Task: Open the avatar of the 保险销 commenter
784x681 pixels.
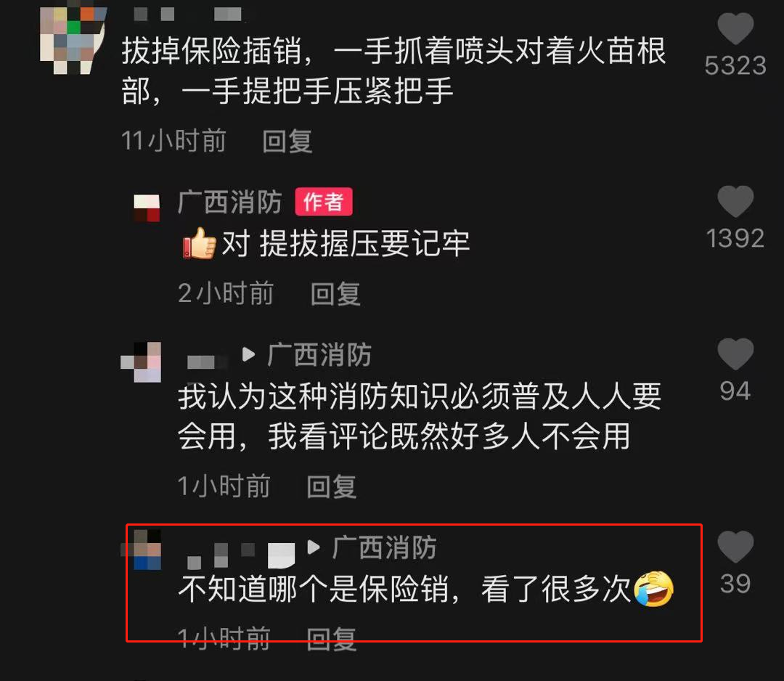Action: [x=141, y=550]
